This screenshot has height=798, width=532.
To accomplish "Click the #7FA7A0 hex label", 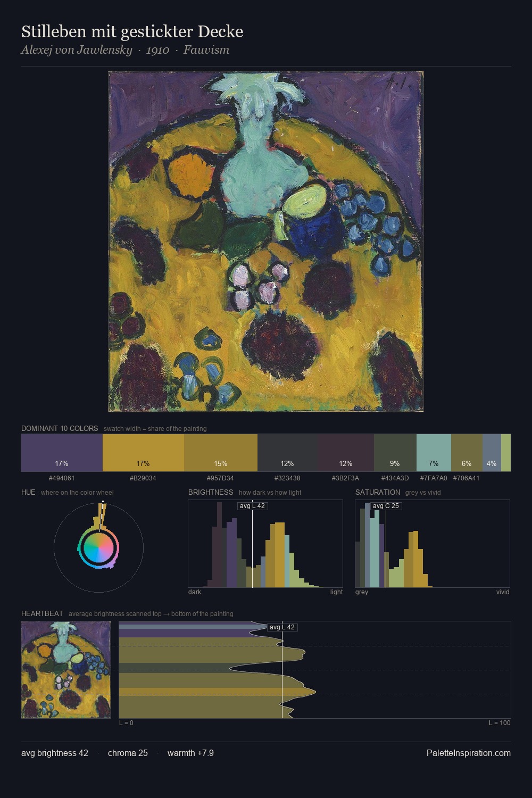I will [x=434, y=478].
